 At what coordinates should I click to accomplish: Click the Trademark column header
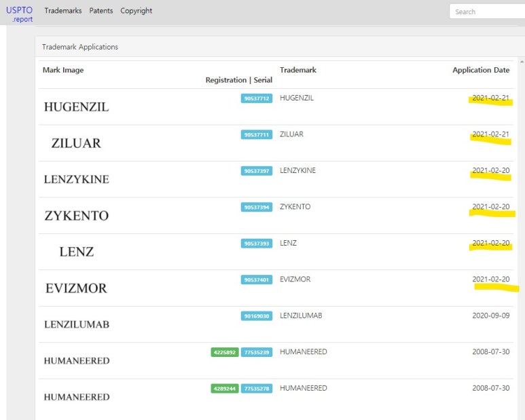pyautogui.click(x=298, y=70)
